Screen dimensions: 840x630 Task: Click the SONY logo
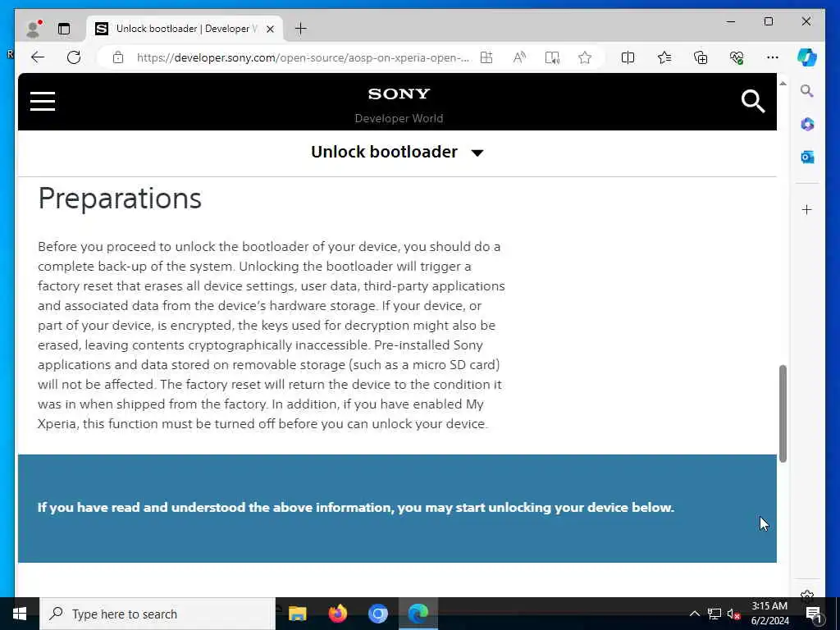(x=399, y=94)
